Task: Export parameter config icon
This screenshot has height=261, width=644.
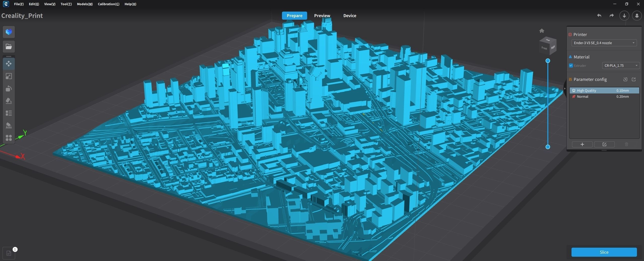Action: tap(634, 79)
